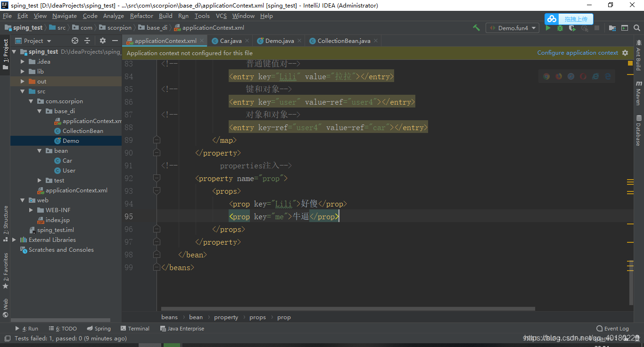Image resolution: width=644 pixels, height=347 pixels.
Task: Collapse all in the Project panel
Action: (87, 41)
